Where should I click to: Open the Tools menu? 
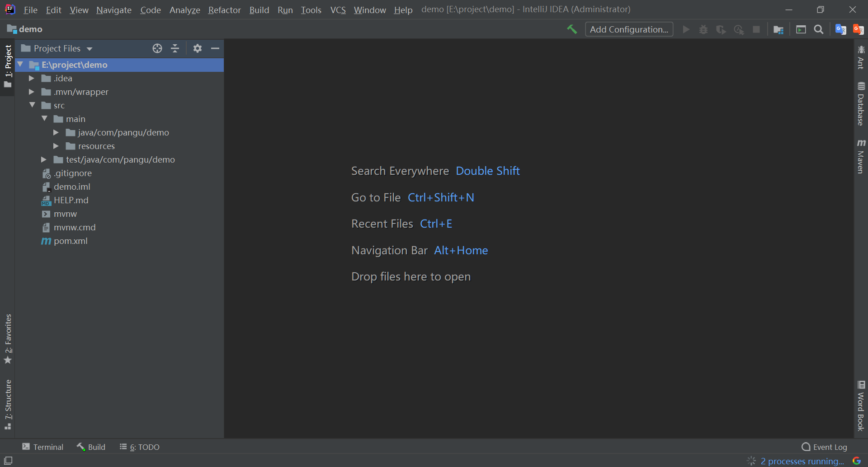point(311,9)
